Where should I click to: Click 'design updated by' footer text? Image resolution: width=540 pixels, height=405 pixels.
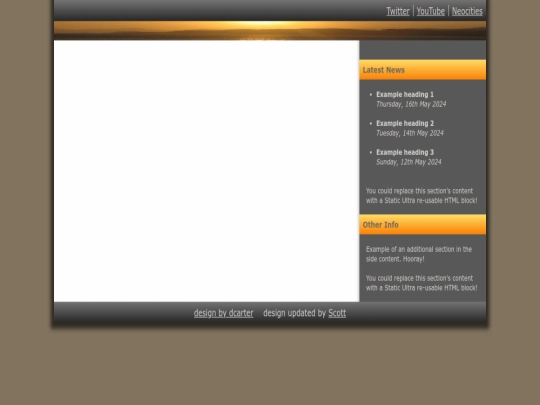click(294, 313)
